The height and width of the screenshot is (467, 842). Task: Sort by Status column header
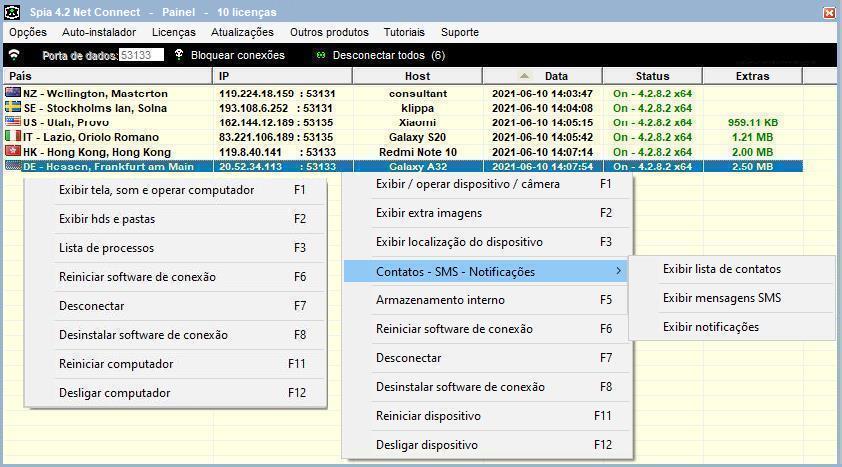point(652,76)
